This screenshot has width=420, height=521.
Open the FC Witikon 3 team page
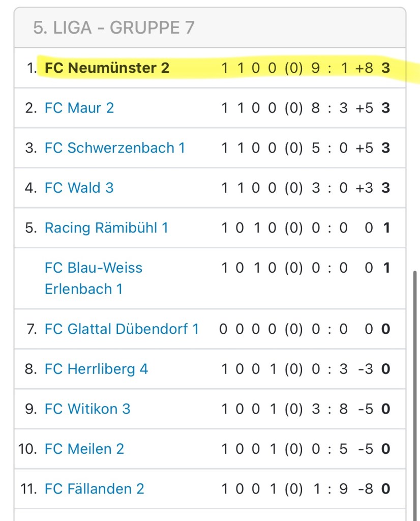point(87,409)
